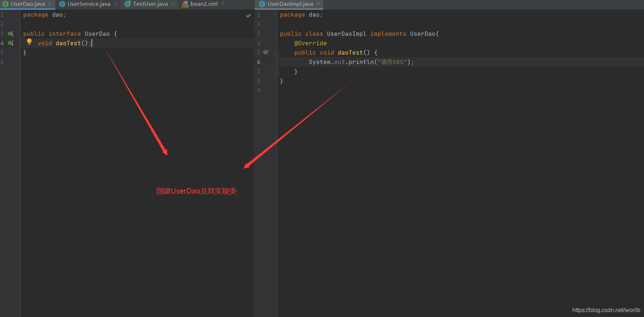Close the bean2.xml tab
644x317 pixels.
[223, 4]
